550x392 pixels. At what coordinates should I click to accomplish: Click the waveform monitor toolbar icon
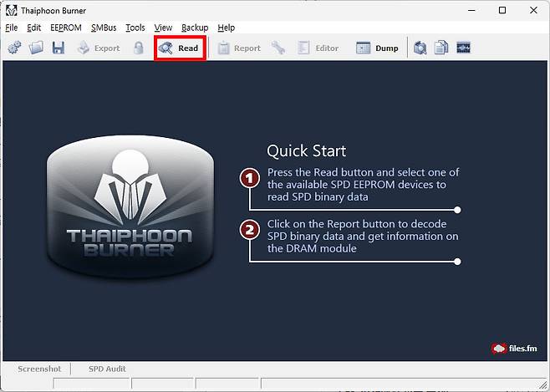coord(462,48)
